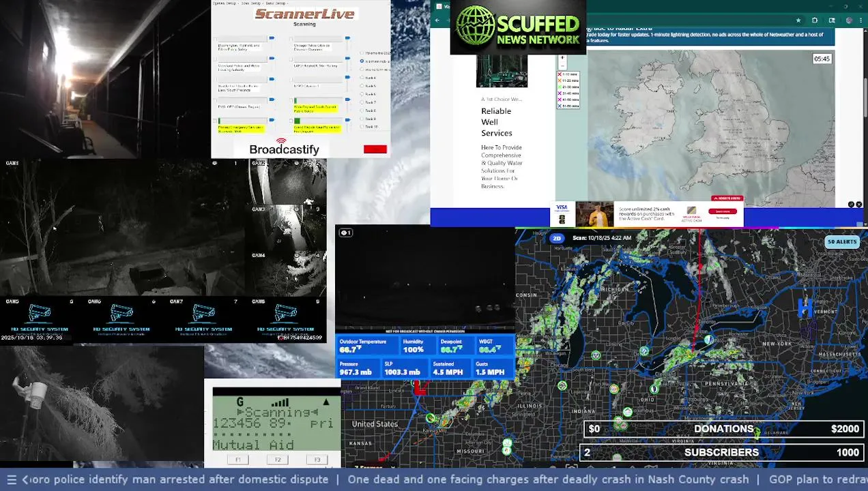Image resolution: width=868 pixels, height=491 pixels.
Task: Click the well service truck ad thumbnail
Action: 502,71
